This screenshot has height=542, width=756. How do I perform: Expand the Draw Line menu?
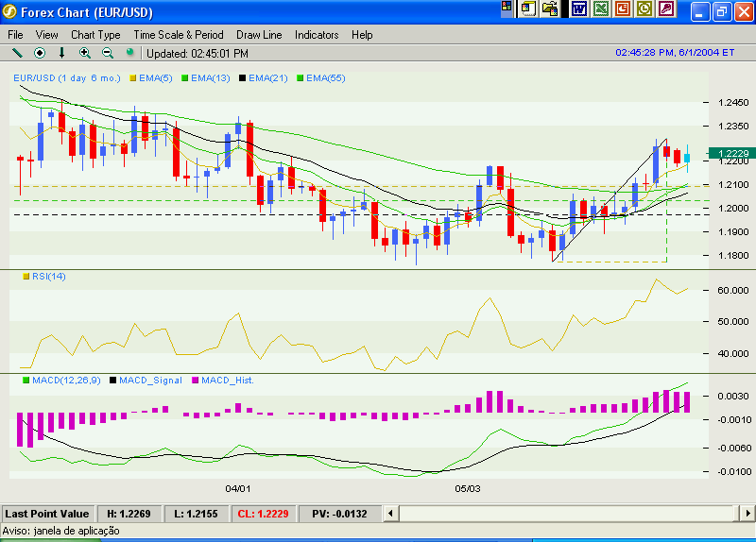259,35
